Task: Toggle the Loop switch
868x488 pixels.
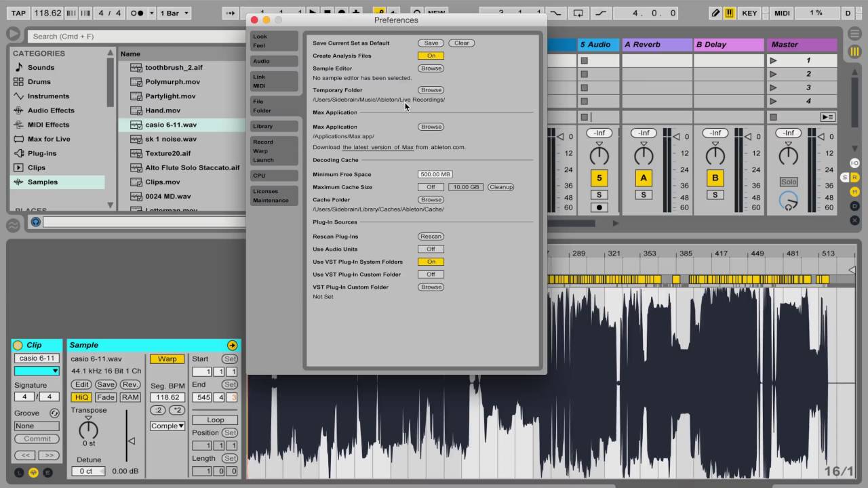Action: 215,420
